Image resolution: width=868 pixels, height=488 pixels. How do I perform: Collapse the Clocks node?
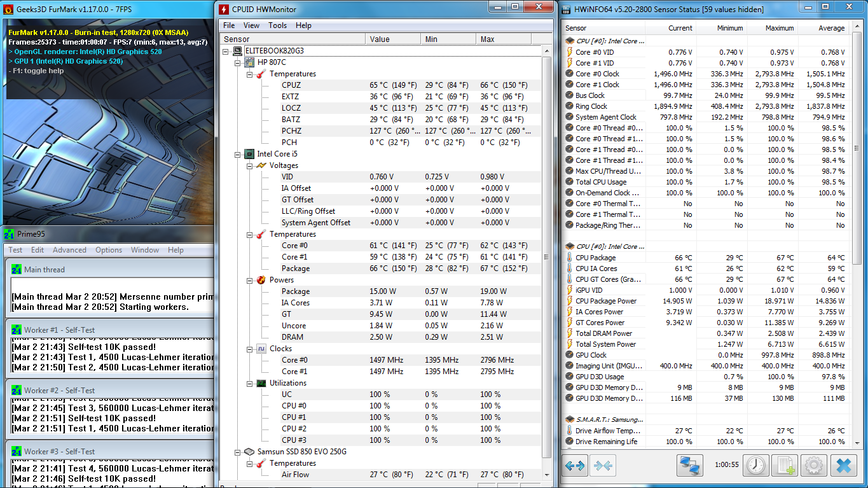(x=250, y=349)
